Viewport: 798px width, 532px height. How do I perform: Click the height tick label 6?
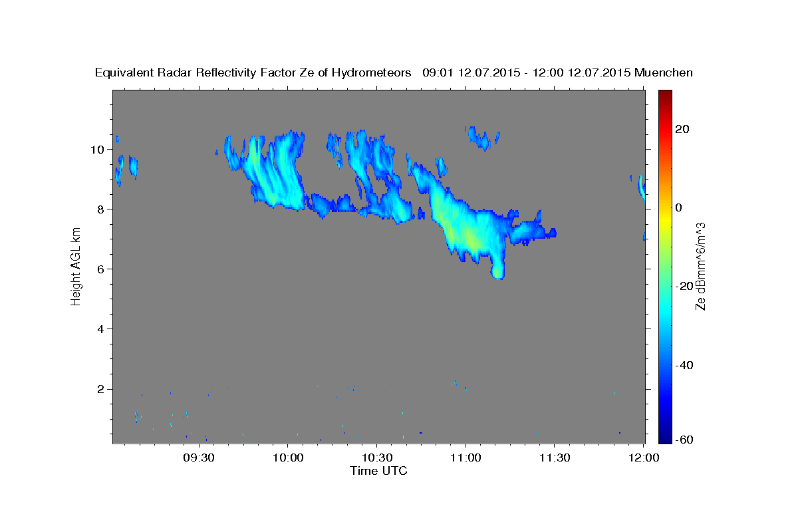101,269
